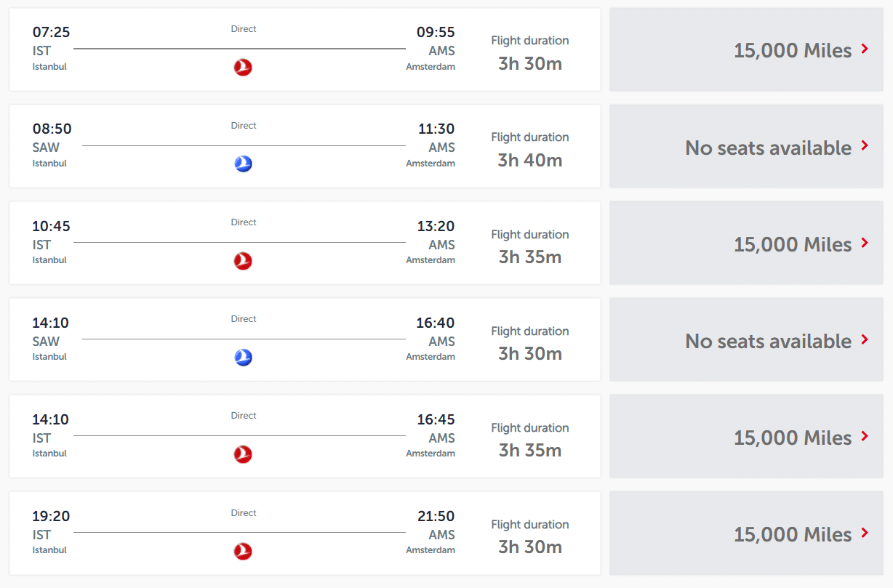The height and width of the screenshot is (588, 893).
Task: Click the red Turkish Airlines logo on the 07:25 flight
Action: 243,68
